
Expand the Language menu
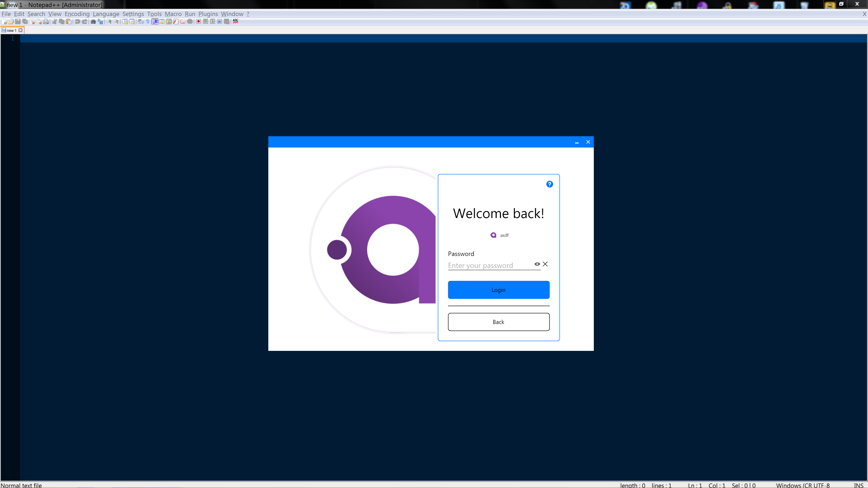coord(106,14)
